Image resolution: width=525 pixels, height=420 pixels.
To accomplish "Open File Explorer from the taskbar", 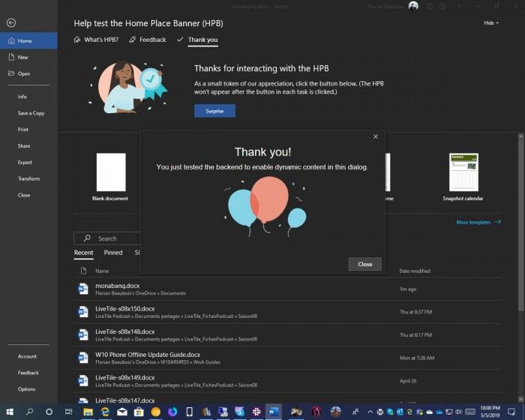I will point(88,412).
